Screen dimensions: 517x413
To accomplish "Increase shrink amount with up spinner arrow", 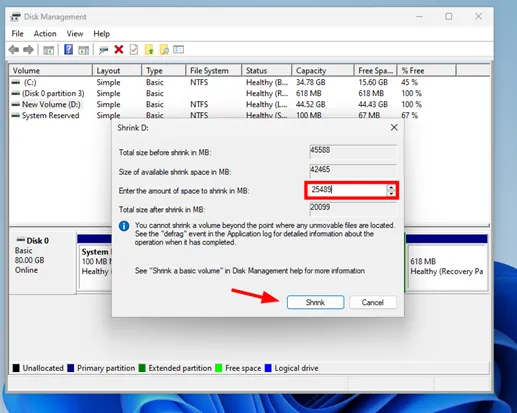I will [x=391, y=187].
